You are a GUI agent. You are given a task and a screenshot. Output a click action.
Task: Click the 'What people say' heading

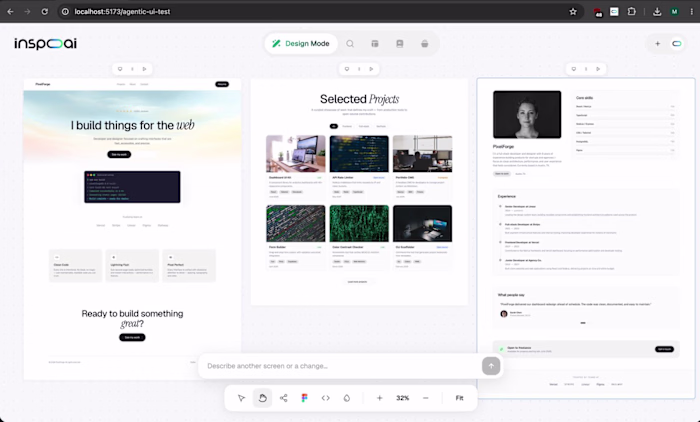pos(511,295)
